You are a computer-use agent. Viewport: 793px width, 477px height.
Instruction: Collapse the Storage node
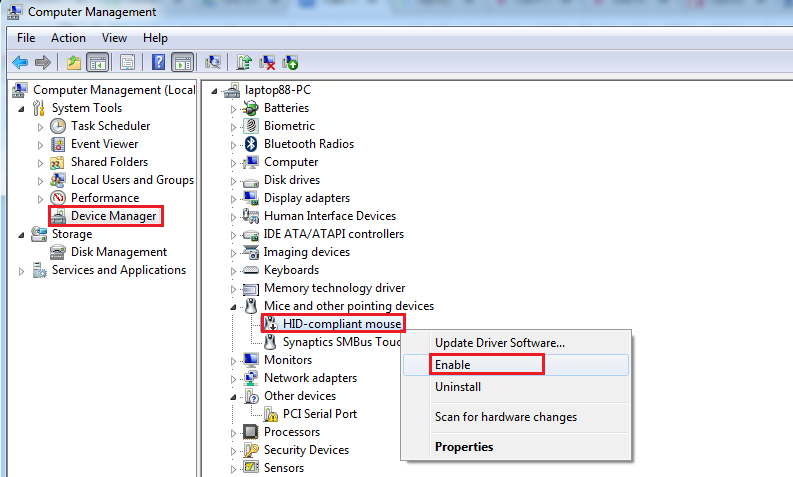tap(21, 235)
